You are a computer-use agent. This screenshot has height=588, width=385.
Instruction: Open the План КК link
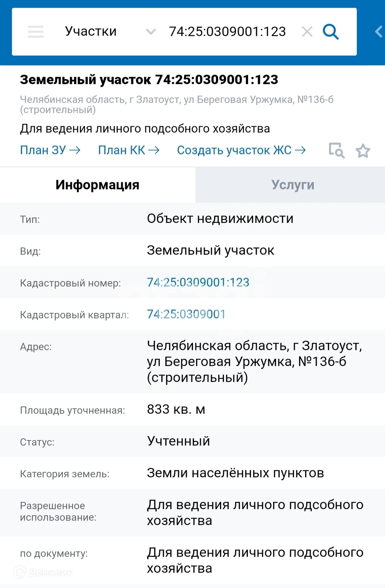pos(128,150)
